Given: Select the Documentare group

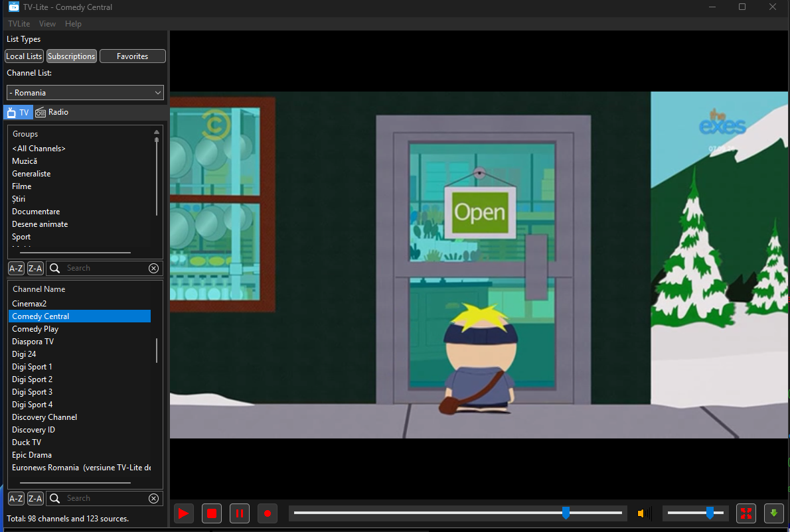Looking at the screenshot, I should click(36, 212).
